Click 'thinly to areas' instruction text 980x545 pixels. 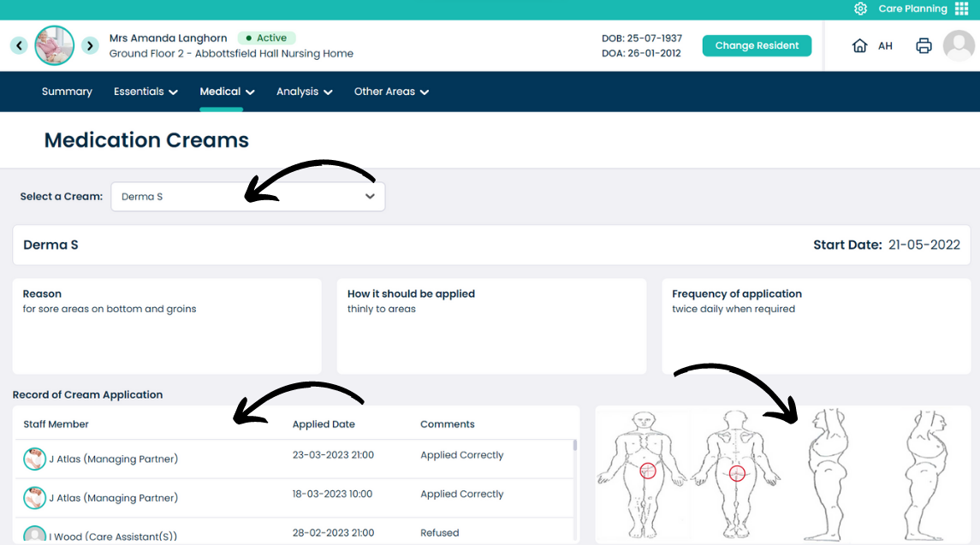pyautogui.click(x=381, y=309)
